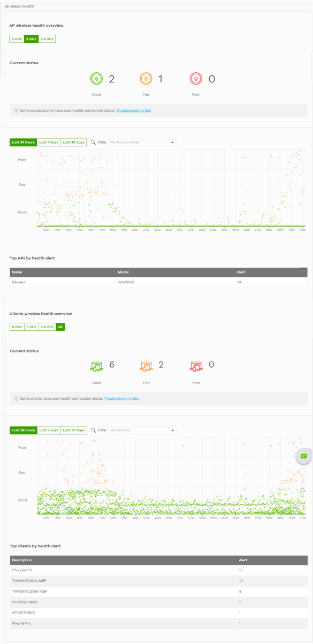Switch the AP overview to the 6 GHz band
This screenshot has width=313, height=644.
(x=17, y=39)
